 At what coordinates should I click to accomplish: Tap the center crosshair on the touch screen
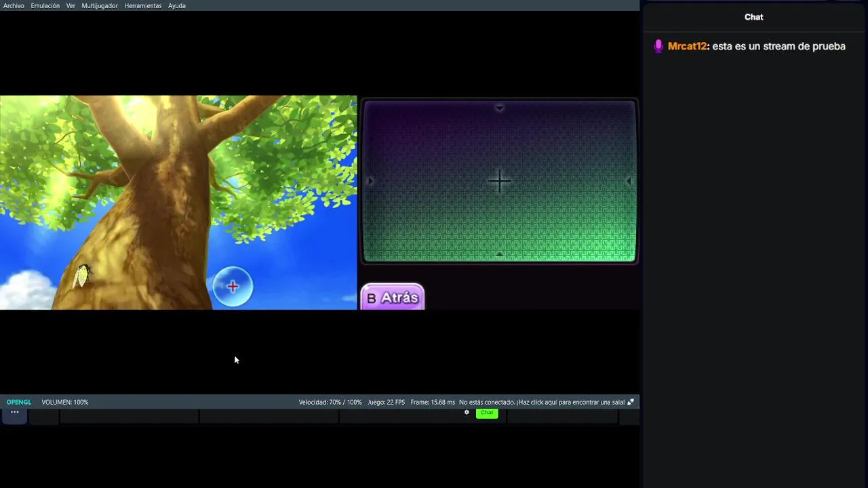500,181
